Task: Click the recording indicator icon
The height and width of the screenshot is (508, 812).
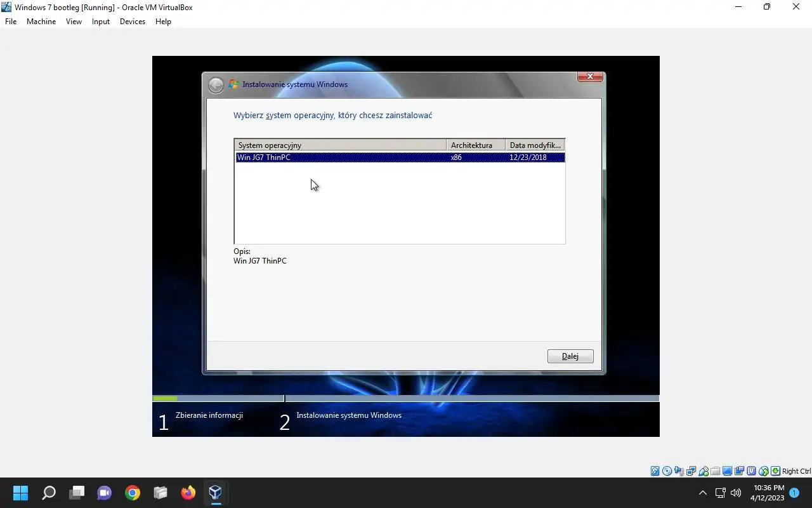Action: [739, 471]
